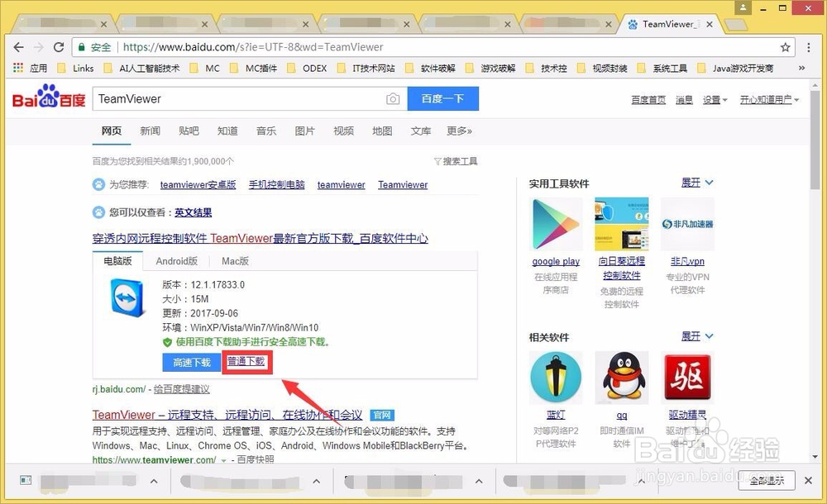The image size is (827, 504).
Task: Open the teamviewer安卓版 suggestion link
Action: pos(198,184)
